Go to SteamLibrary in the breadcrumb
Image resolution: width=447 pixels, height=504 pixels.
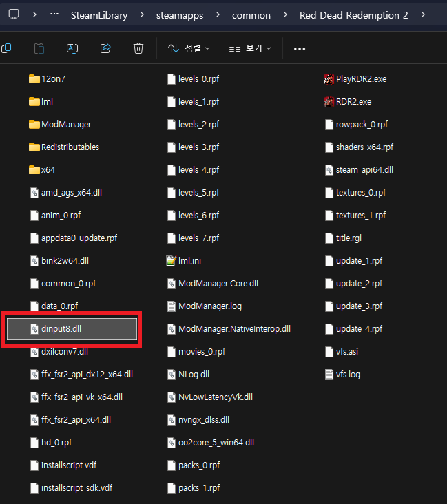pyautogui.click(x=99, y=15)
